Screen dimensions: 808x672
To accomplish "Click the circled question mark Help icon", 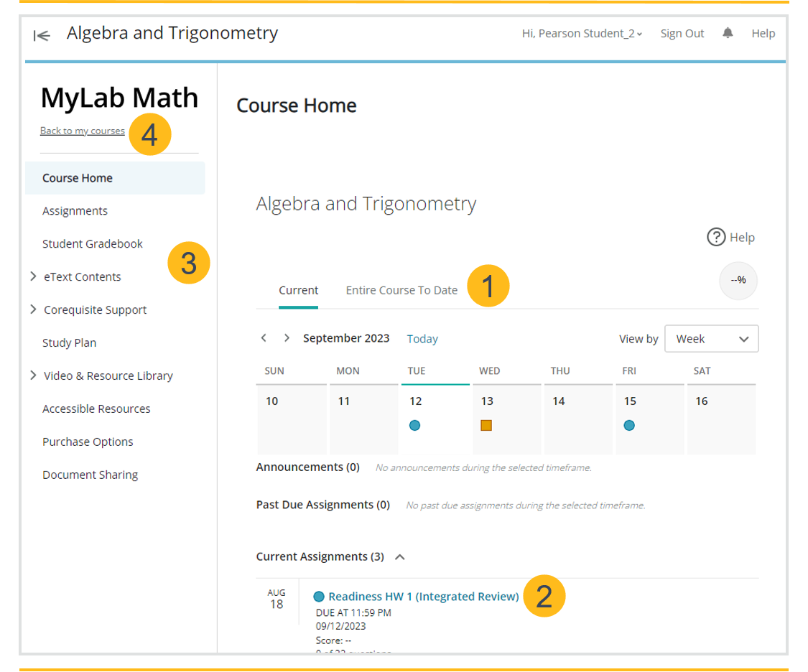I will [x=716, y=238].
